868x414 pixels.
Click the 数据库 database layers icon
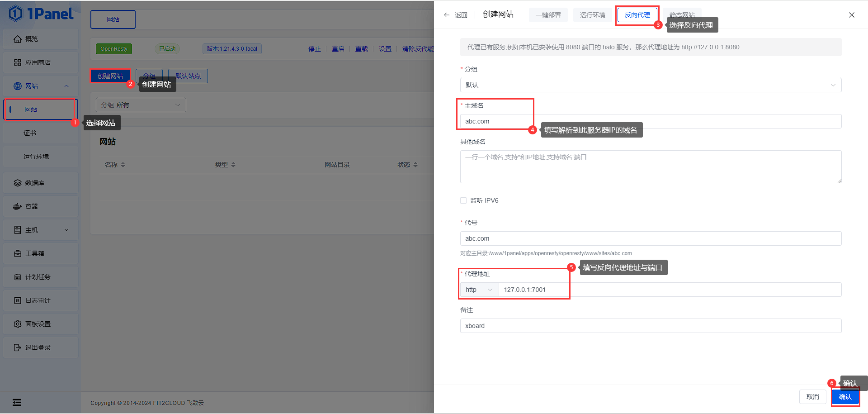17,183
